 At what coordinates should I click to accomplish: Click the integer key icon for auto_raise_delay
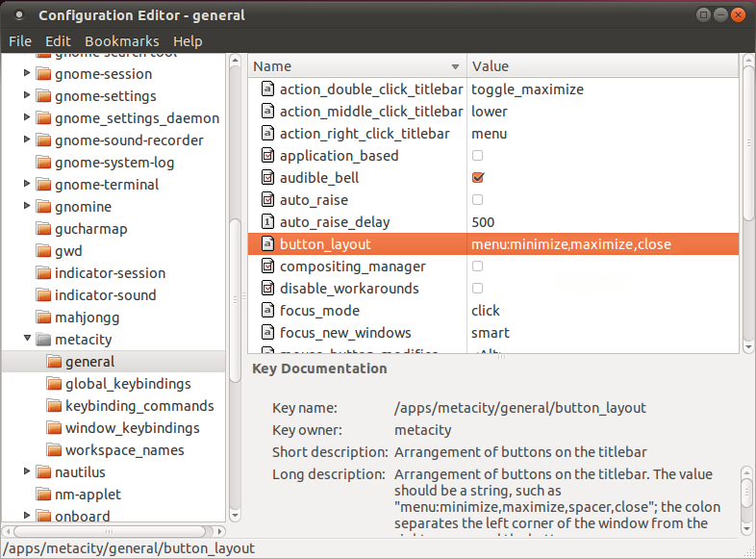pyautogui.click(x=267, y=222)
